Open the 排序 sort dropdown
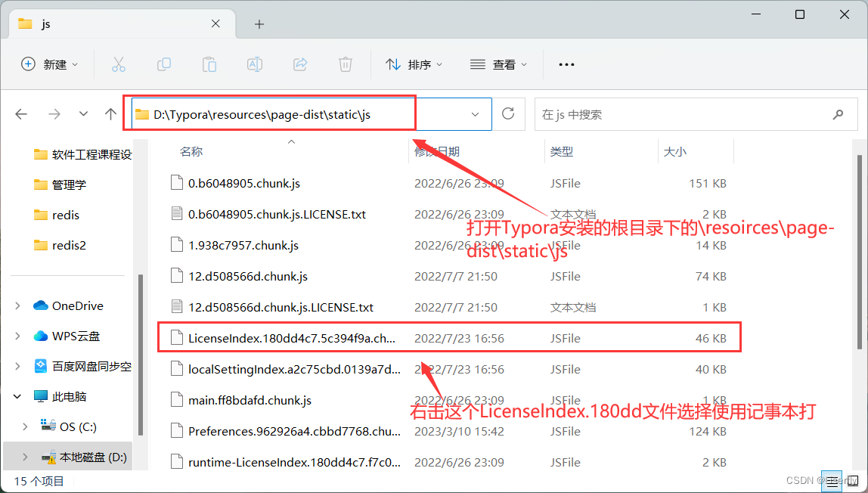Image resolution: width=868 pixels, height=493 pixels. [414, 65]
